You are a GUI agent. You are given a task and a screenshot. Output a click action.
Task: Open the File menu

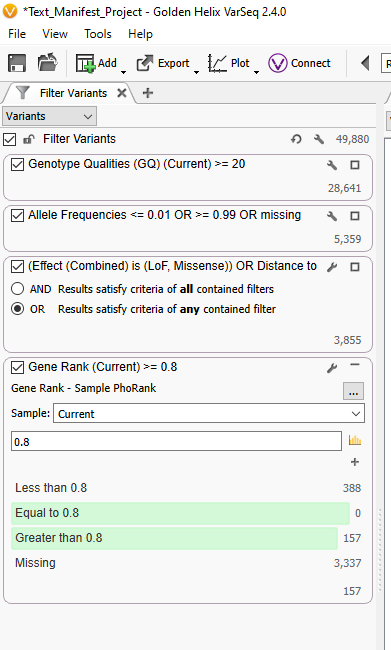(x=17, y=34)
